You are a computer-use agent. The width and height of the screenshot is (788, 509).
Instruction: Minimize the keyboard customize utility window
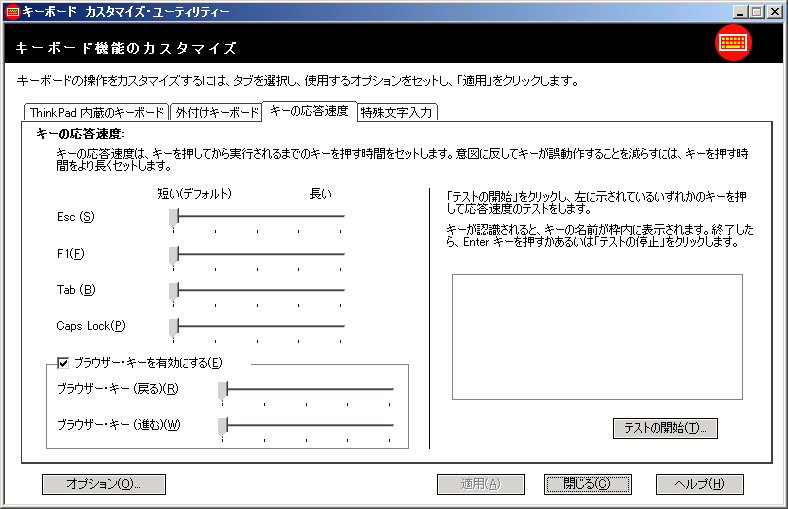[x=741, y=11]
